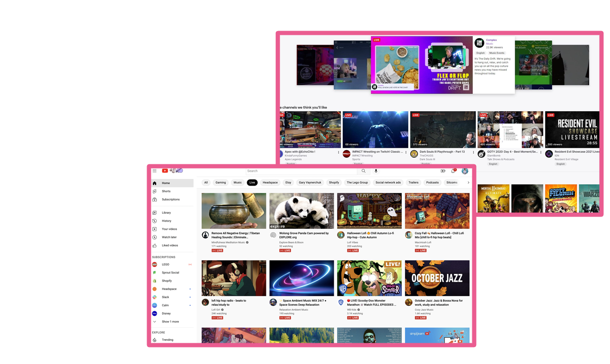Select the Live filter chip

[252, 183]
